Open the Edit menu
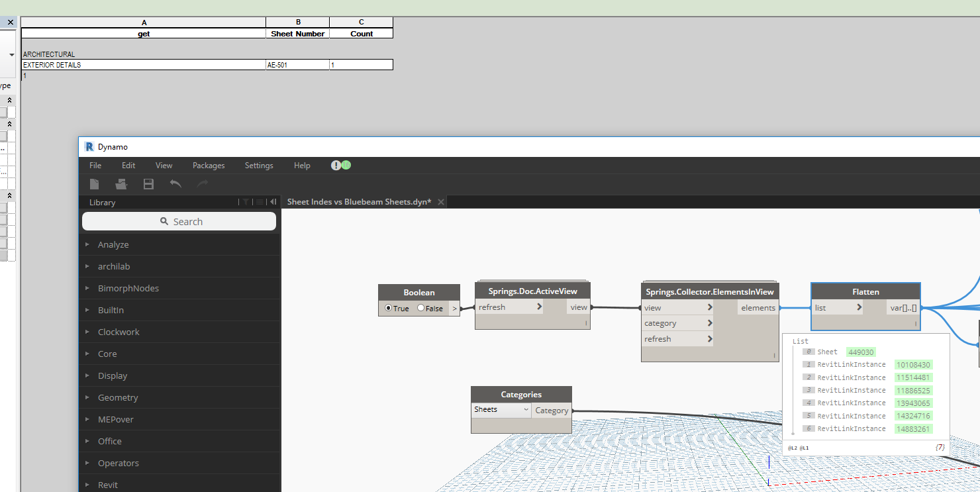 (128, 166)
